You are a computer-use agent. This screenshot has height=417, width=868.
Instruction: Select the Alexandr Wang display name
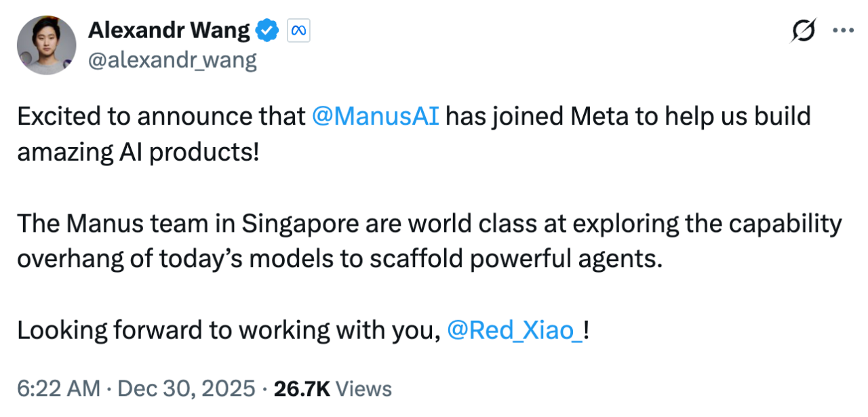pos(169,30)
